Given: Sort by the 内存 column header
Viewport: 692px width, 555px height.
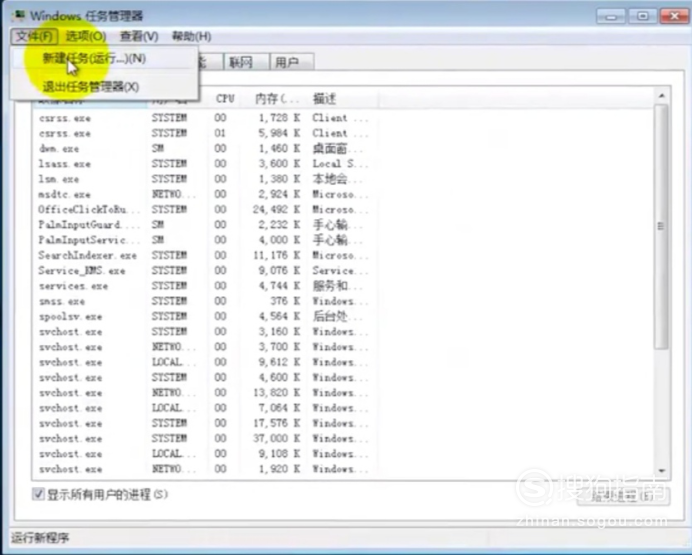Looking at the screenshot, I should pos(274,99).
